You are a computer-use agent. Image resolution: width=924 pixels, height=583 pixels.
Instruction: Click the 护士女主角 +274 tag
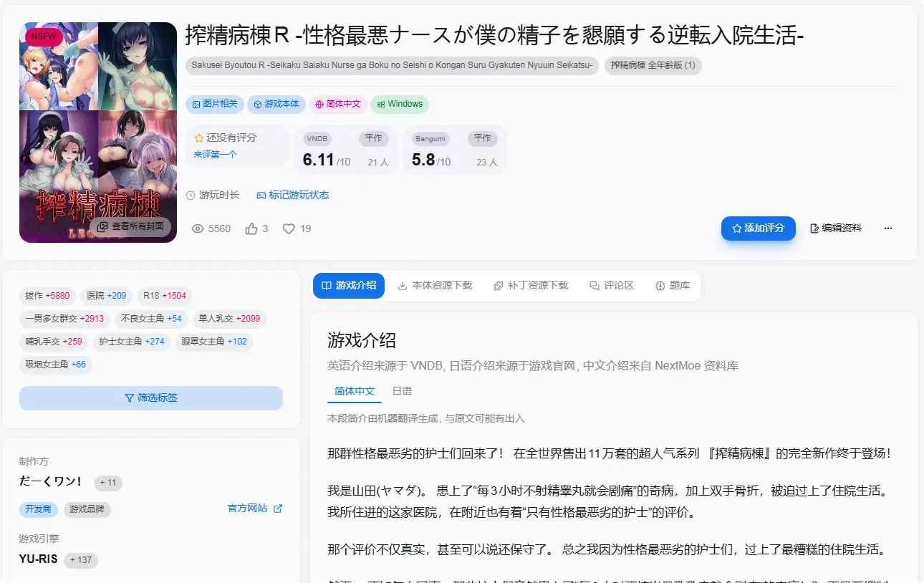[x=132, y=342]
